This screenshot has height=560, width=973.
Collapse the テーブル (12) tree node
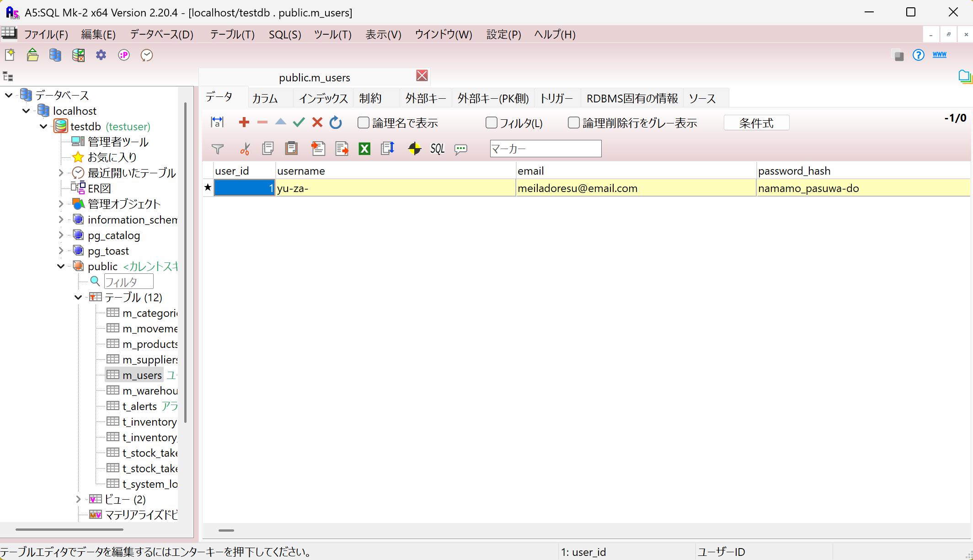point(78,298)
